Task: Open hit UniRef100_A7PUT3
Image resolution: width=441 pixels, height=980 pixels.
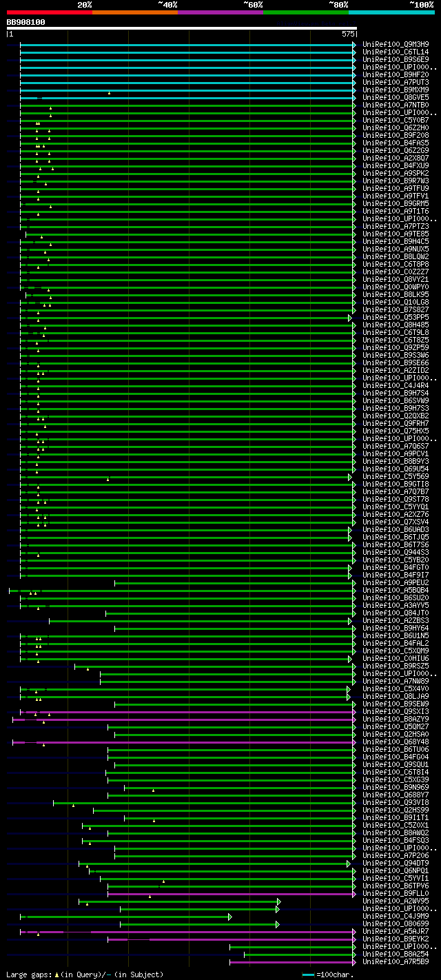Action: point(396,83)
